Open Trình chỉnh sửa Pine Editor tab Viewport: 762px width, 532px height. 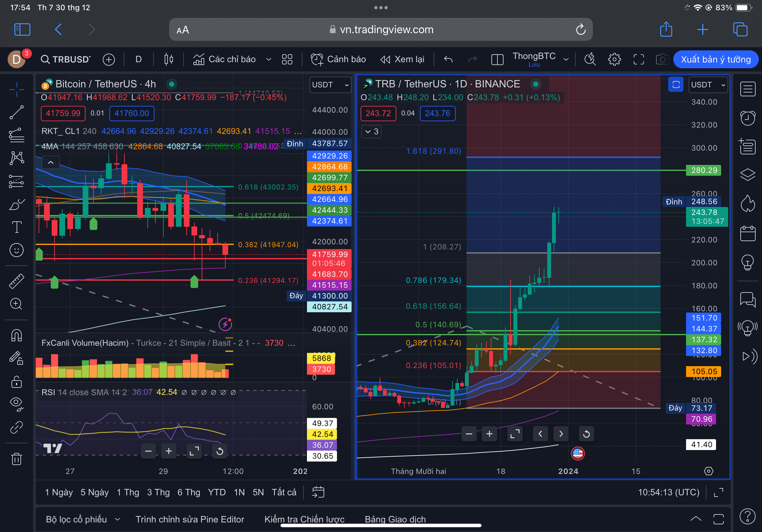click(x=190, y=519)
